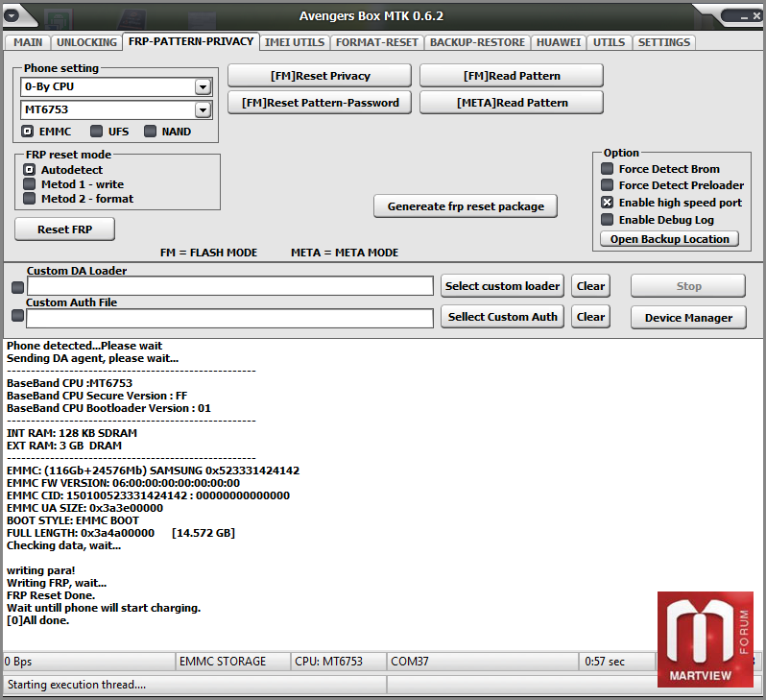Click Open Backup Location button
The height and width of the screenshot is (700, 766).
click(669, 239)
